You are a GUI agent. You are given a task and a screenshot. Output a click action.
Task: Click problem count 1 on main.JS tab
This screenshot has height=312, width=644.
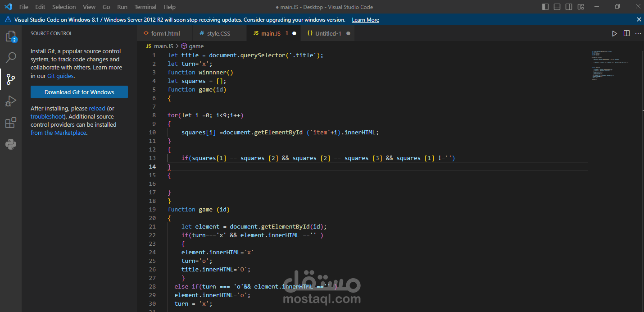click(287, 33)
